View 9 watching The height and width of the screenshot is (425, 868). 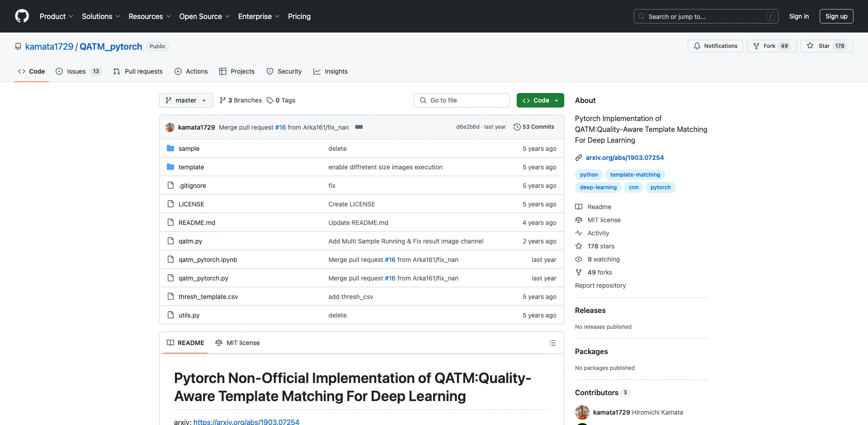(x=598, y=259)
